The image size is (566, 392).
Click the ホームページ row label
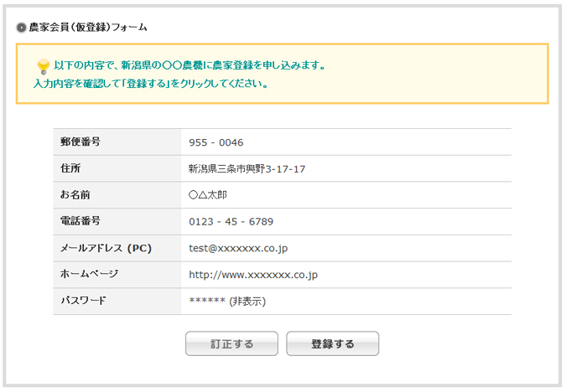90,275
